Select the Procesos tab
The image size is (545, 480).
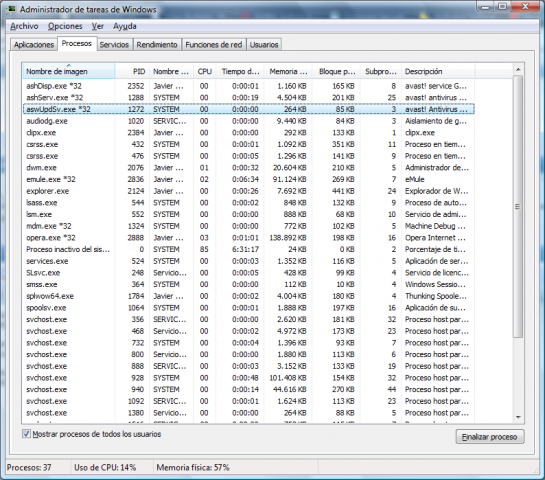[x=76, y=43]
